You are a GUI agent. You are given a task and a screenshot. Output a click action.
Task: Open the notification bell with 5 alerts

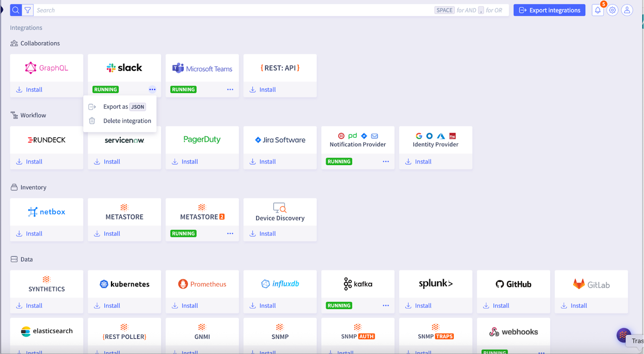click(x=597, y=10)
